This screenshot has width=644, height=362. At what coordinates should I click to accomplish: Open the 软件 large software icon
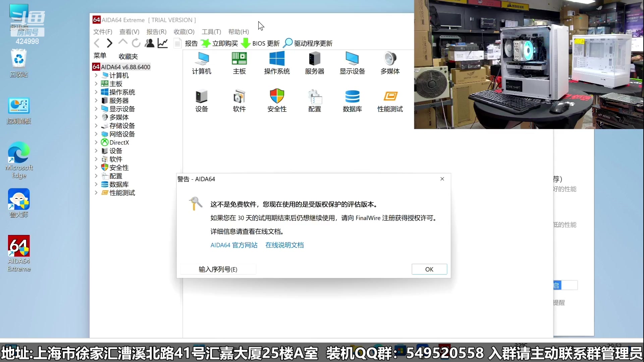point(239,101)
